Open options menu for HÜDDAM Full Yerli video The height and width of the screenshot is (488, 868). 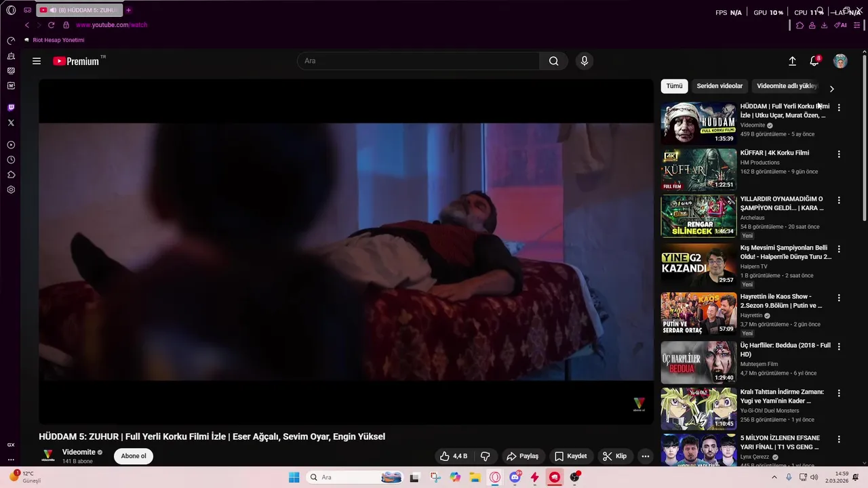pos(839,108)
